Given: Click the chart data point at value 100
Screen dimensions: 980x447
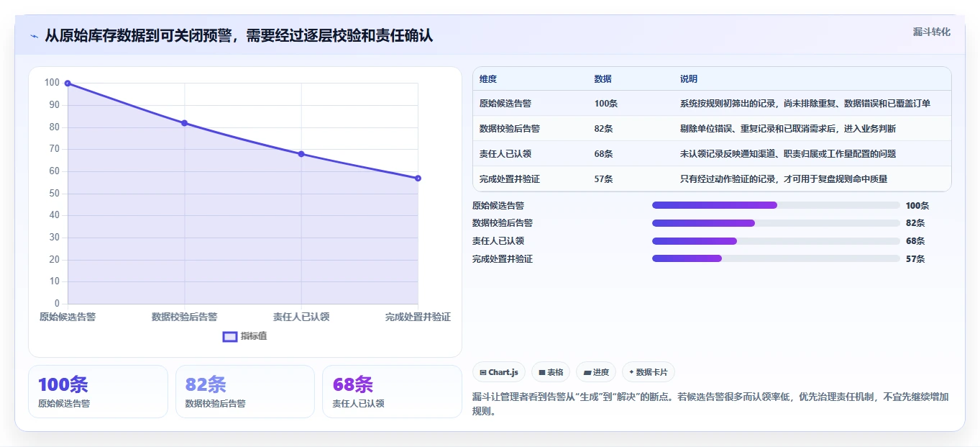Looking at the screenshot, I should pos(68,83).
